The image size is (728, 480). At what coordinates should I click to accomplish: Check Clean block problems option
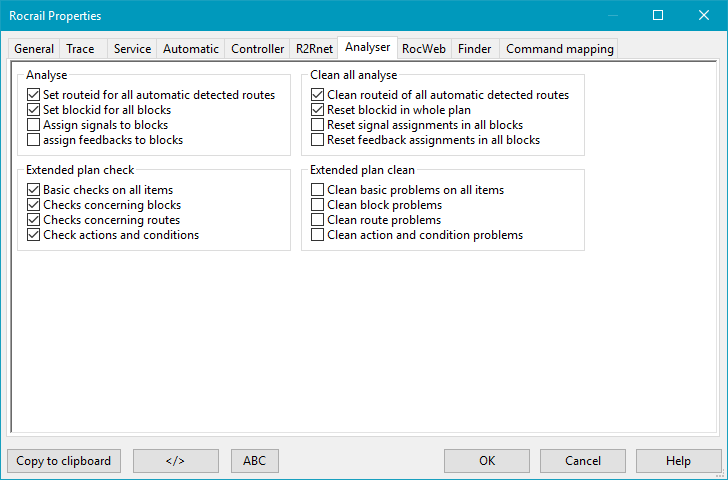tap(318, 205)
